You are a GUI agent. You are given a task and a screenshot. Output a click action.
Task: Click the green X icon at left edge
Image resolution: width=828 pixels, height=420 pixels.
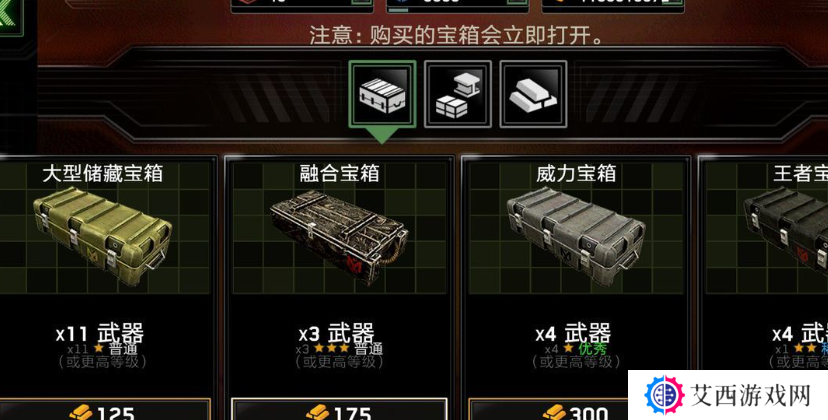coord(10,17)
